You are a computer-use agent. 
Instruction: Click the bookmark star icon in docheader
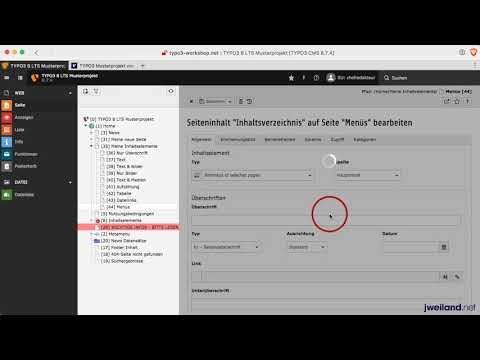tap(457, 101)
